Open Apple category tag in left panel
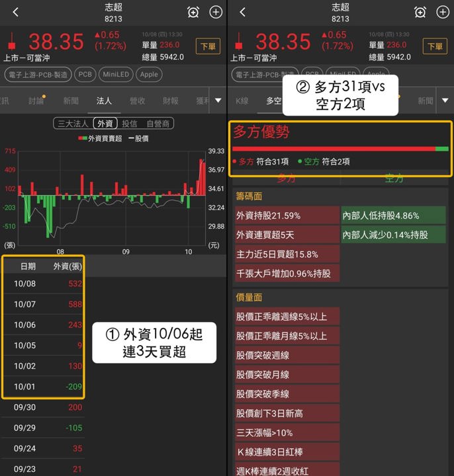454x476 pixels. click(149, 74)
